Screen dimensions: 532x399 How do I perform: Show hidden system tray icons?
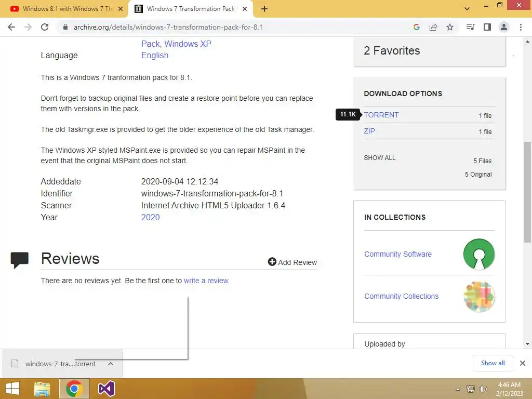pyautogui.click(x=458, y=389)
